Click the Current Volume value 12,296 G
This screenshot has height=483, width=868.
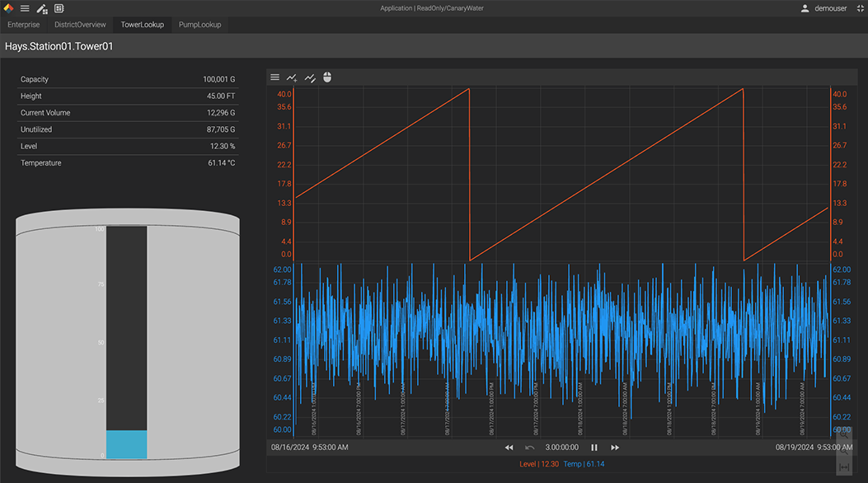[221, 113]
